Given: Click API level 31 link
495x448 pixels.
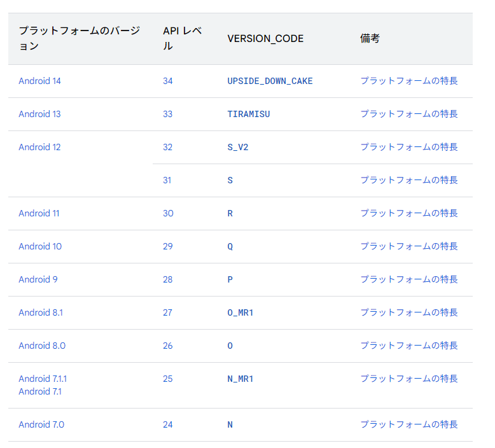Looking at the screenshot, I should tap(167, 181).
